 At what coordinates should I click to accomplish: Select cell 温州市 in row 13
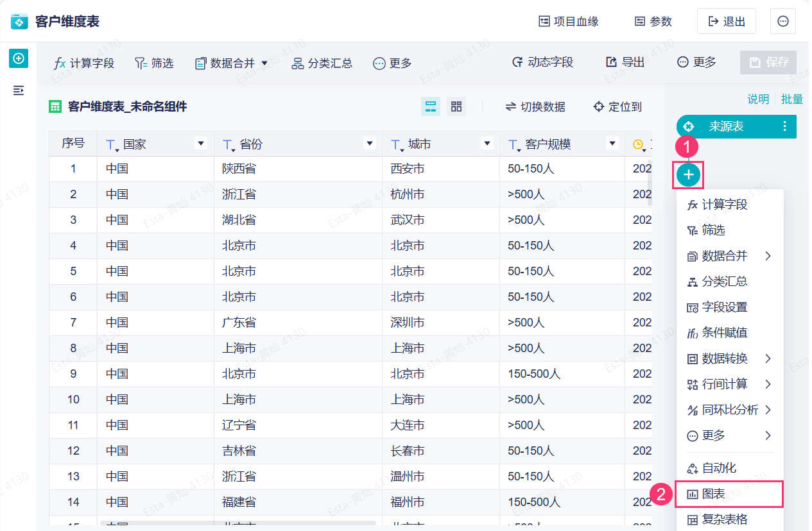(x=441, y=476)
